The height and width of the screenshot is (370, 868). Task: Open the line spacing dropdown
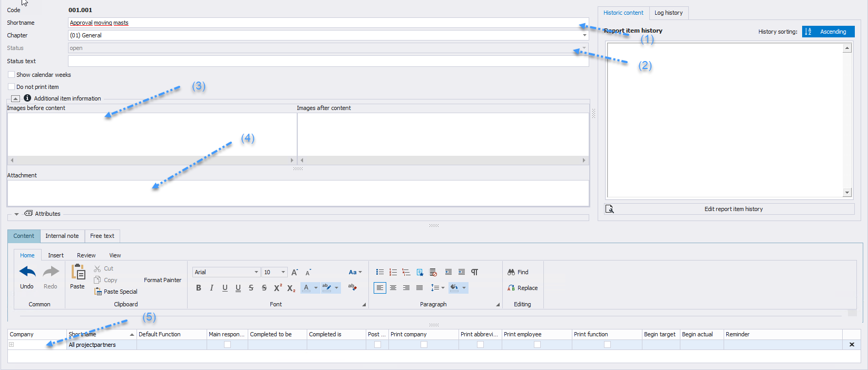click(x=437, y=288)
